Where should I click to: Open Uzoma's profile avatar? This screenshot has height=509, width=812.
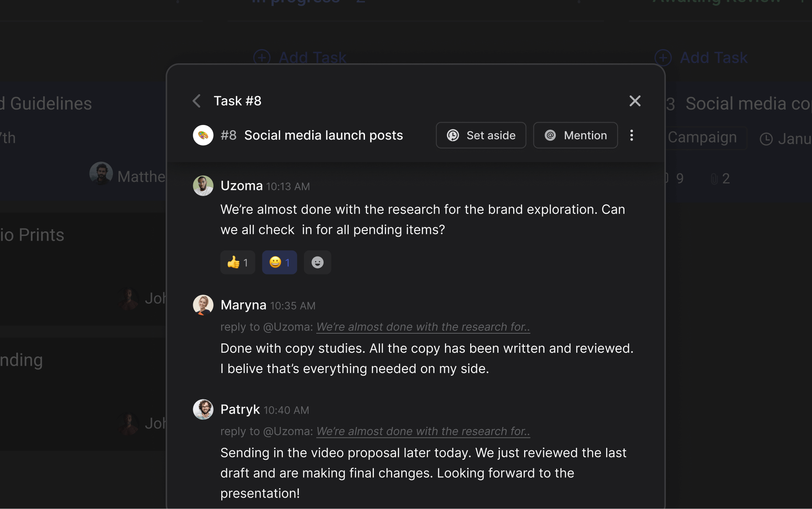(x=203, y=185)
